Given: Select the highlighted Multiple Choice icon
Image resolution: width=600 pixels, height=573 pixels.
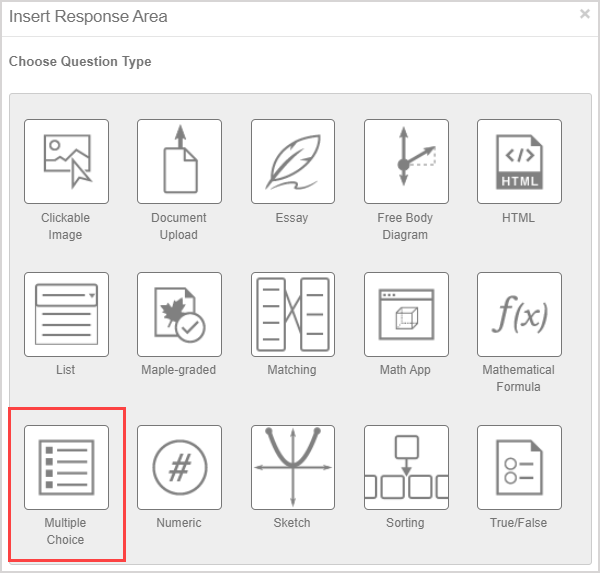Looking at the screenshot, I should [x=66, y=467].
